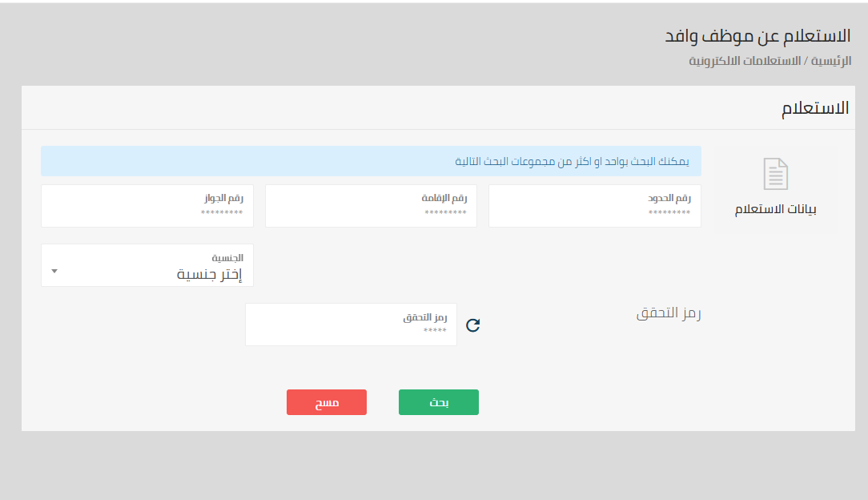868x500 pixels.
Task: Click the large رمز التحقق label text
Action: click(668, 313)
